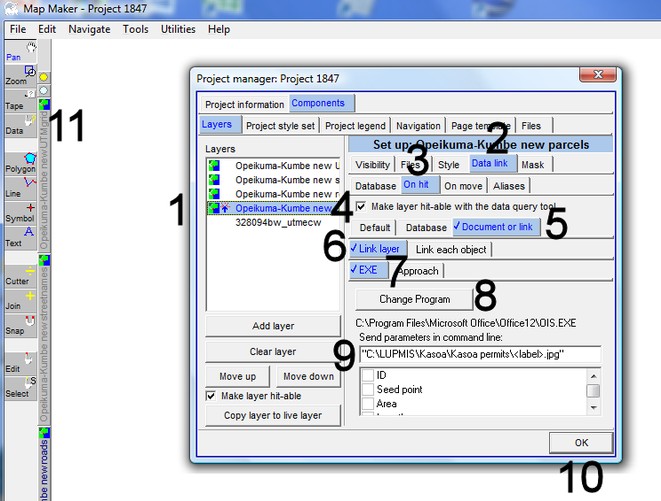The width and height of the screenshot is (661, 501).
Task: Toggle Make layer hit-able below Move up
Action: (x=210, y=396)
